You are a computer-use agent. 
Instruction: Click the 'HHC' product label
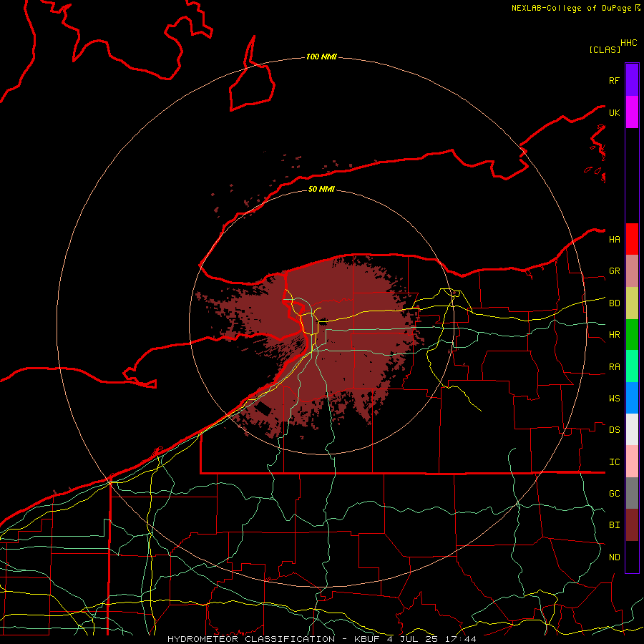629,43
